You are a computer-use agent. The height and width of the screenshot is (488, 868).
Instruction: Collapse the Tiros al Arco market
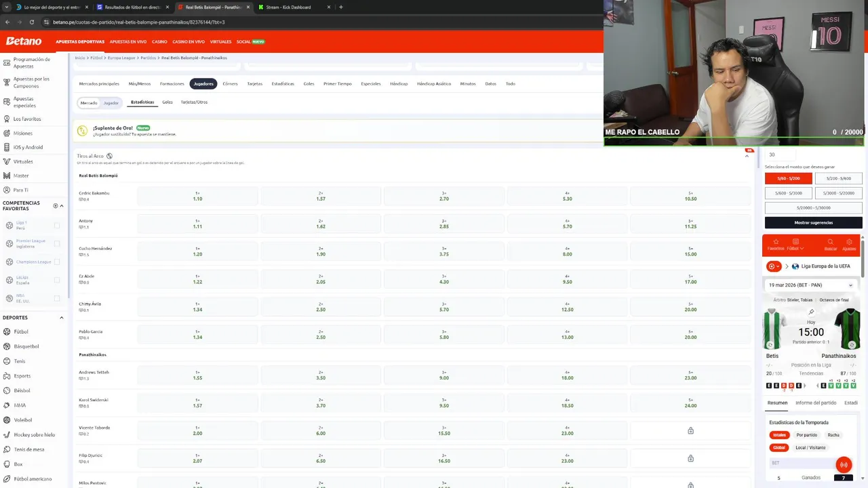click(747, 156)
